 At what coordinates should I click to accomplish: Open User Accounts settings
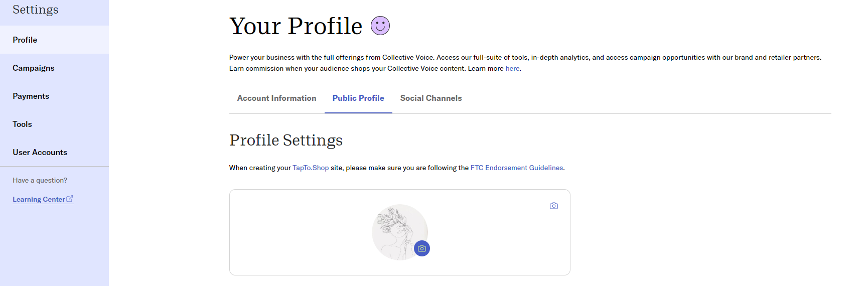tap(54, 152)
